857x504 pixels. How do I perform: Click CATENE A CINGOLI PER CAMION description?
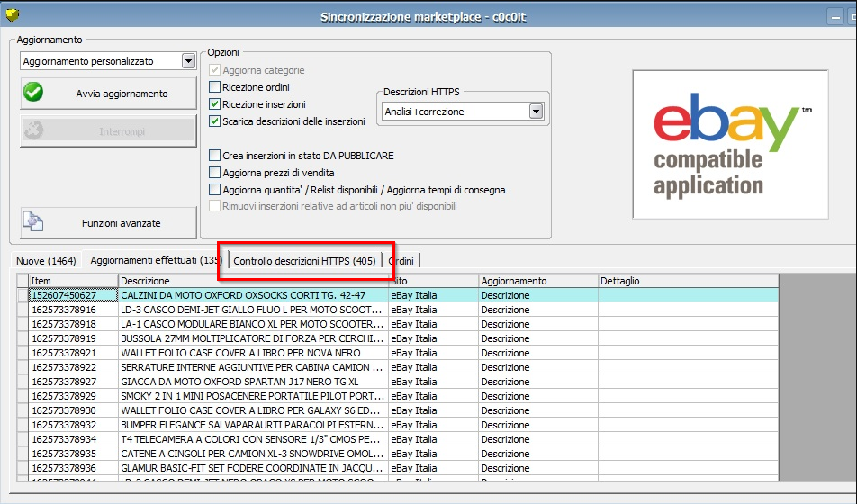(x=253, y=454)
